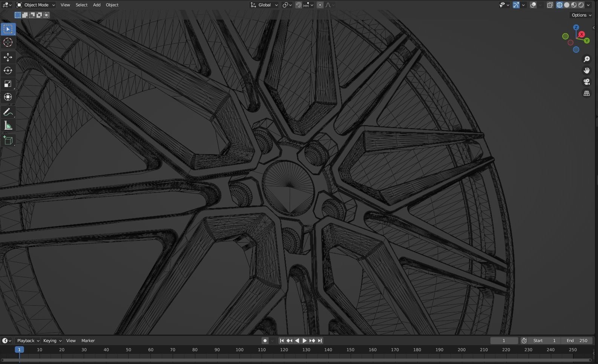Toggle X-Ray view

550,5
